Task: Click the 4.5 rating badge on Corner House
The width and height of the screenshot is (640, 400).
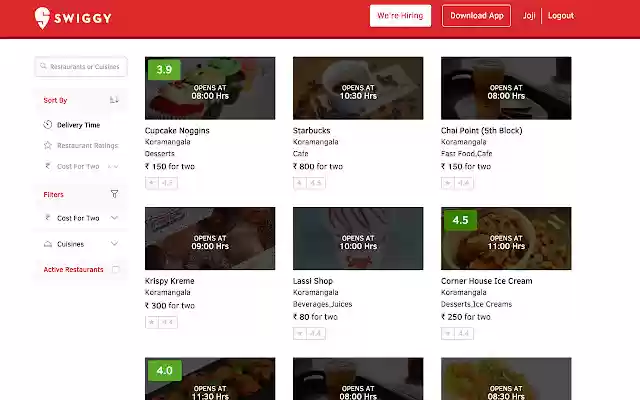Action: click(x=460, y=220)
